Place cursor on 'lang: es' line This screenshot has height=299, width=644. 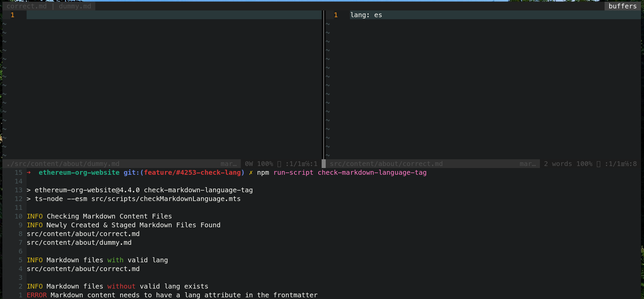[366, 15]
